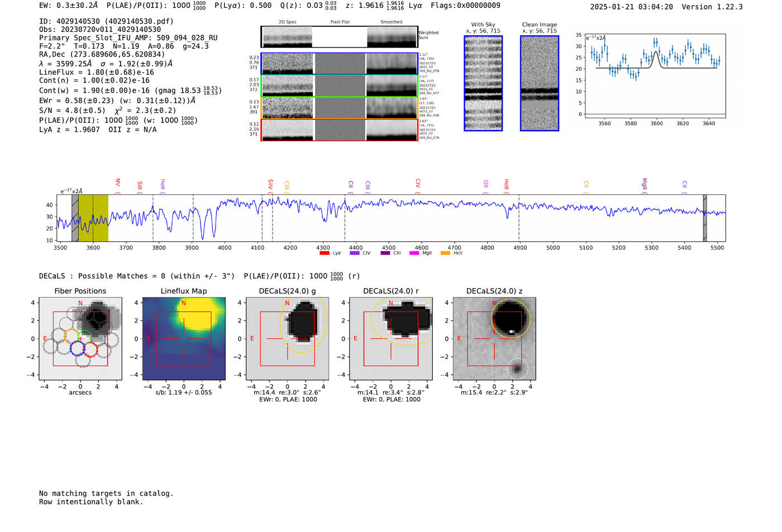
Task: Click the yellow highlighted band near 3600 Å
Action: point(93,218)
